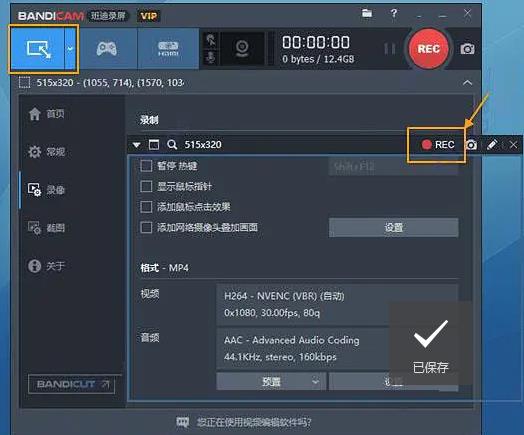Open the output folder icon
524x435 pixels.
367,13
